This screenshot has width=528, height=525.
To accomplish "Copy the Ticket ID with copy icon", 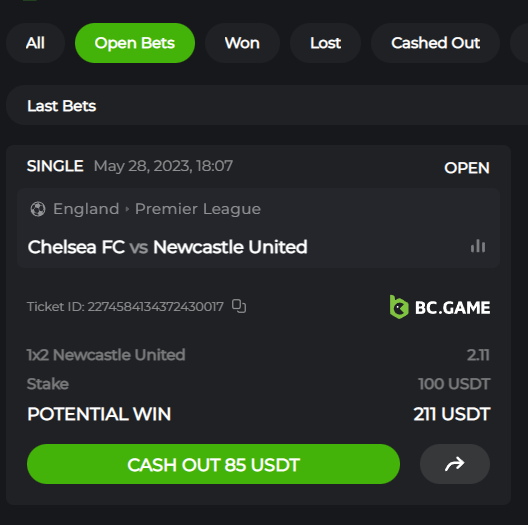I will 239,306.
